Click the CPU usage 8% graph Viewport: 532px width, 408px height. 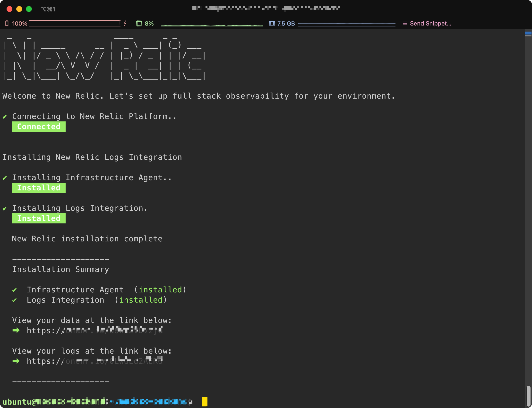[x=212, y=25]
